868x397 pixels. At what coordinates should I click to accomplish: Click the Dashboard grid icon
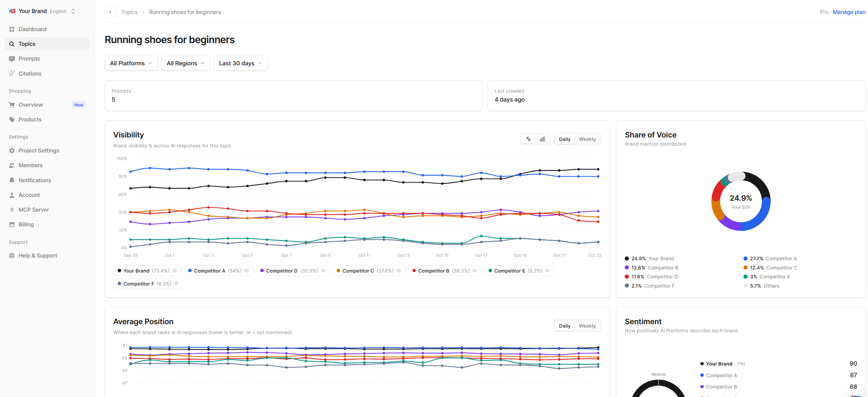click(12, 29)
